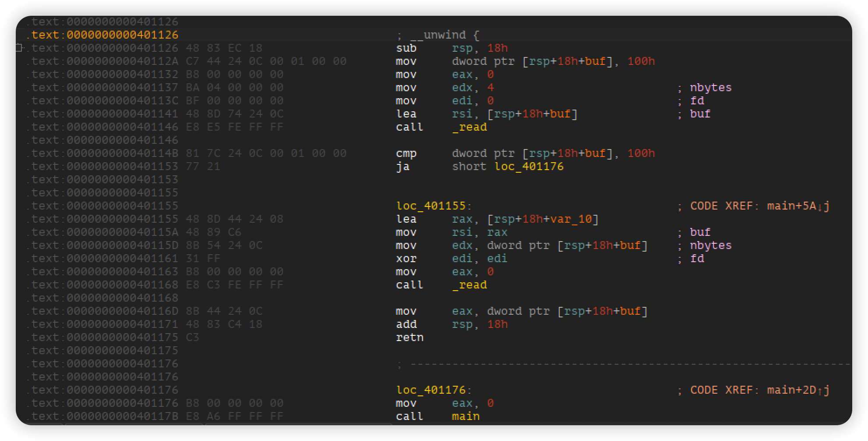Click hex bytes '31 FF'

pyautogui.click(x=203, y=258)
